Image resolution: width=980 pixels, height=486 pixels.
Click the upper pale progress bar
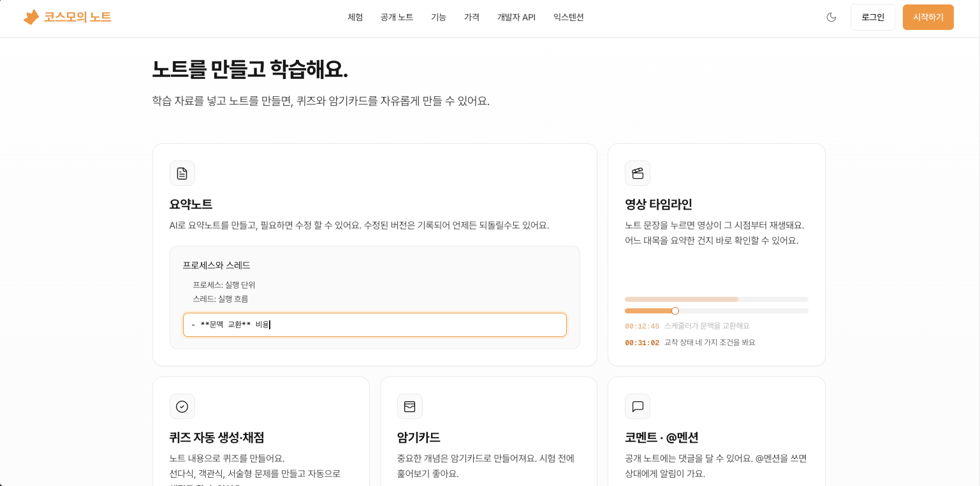click(x=717, y=299)
